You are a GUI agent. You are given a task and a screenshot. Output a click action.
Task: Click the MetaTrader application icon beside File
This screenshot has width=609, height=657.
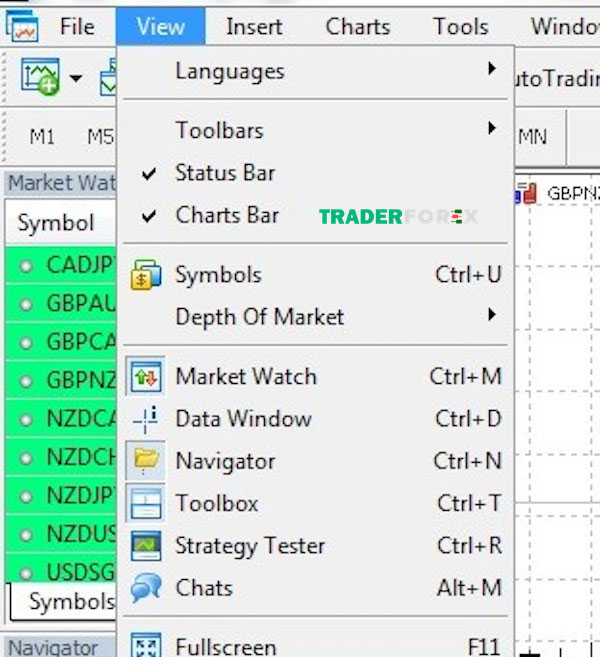click(22, 26)
